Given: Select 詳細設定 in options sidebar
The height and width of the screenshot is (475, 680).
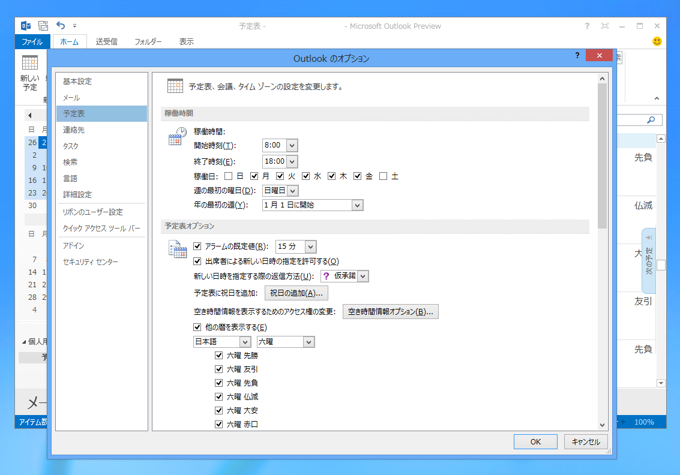Looking at the screenshot, I should point(101,194).
